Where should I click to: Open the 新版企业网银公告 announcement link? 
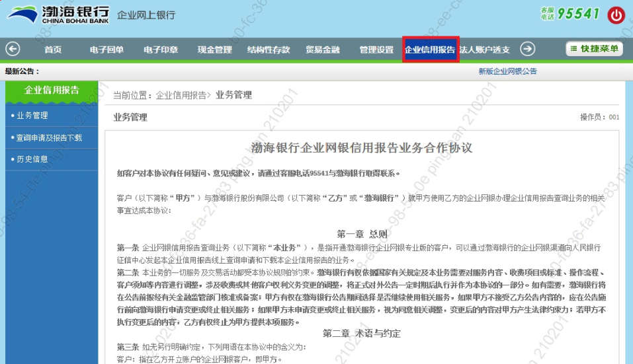tap(507, 71)
